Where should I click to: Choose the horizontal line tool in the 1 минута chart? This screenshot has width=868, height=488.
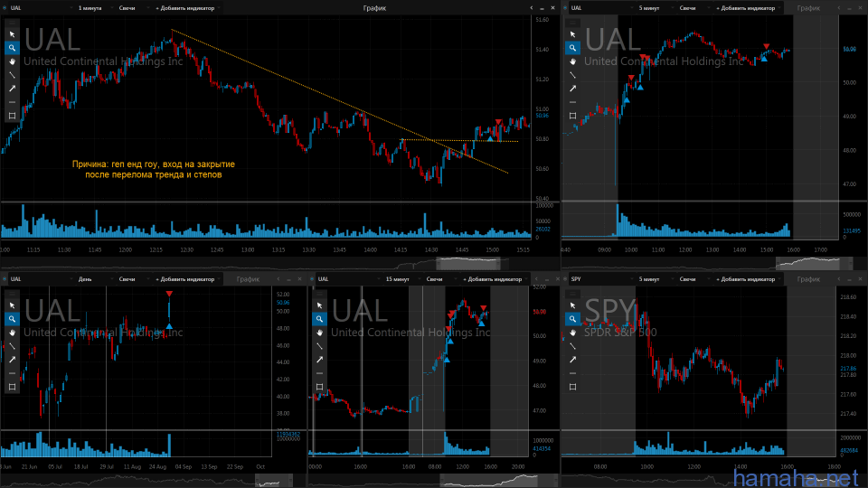tap(12, 102)
